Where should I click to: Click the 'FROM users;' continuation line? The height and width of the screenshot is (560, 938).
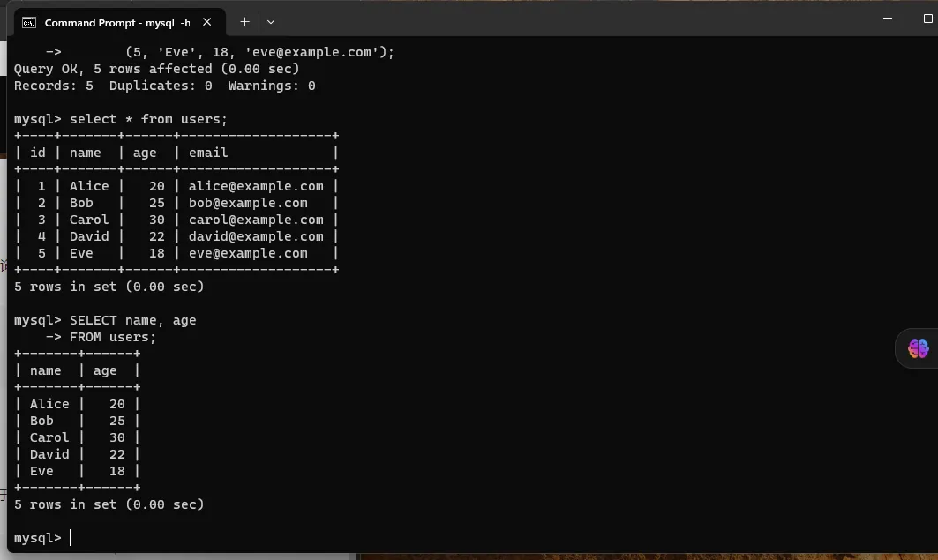click(x=112, y=337)
